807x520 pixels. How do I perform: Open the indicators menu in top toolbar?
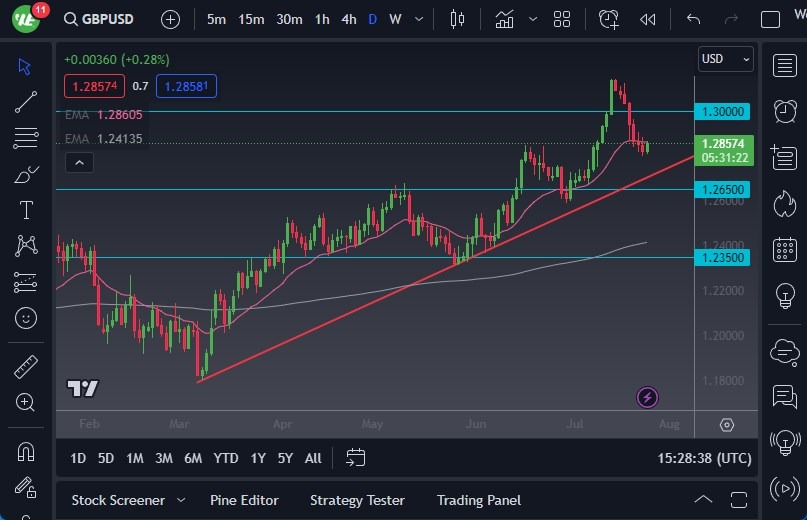pyautogui.click(x=504, y=19)
